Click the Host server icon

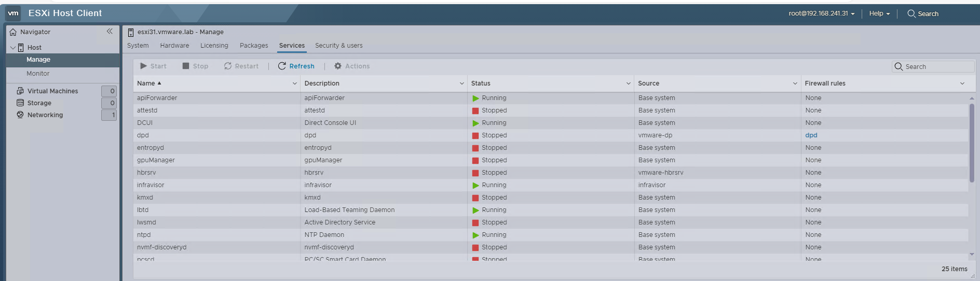coord(21,48)
